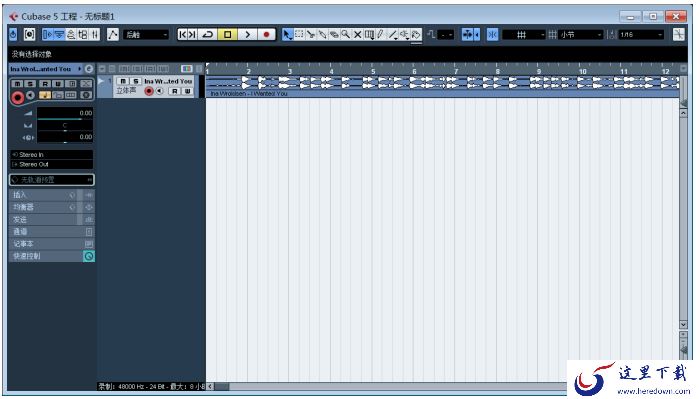This screenshot has height=399, width=700.
Task: Open the 1/16 quantize dropdown
Action: 641,34
